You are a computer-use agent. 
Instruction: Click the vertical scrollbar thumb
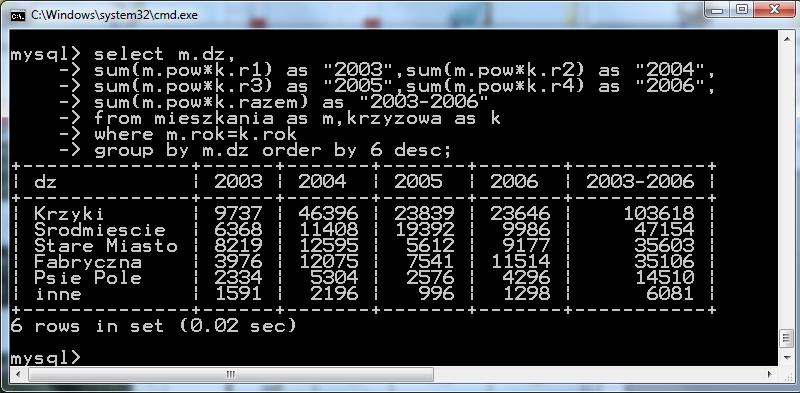(x=786, y=338)
